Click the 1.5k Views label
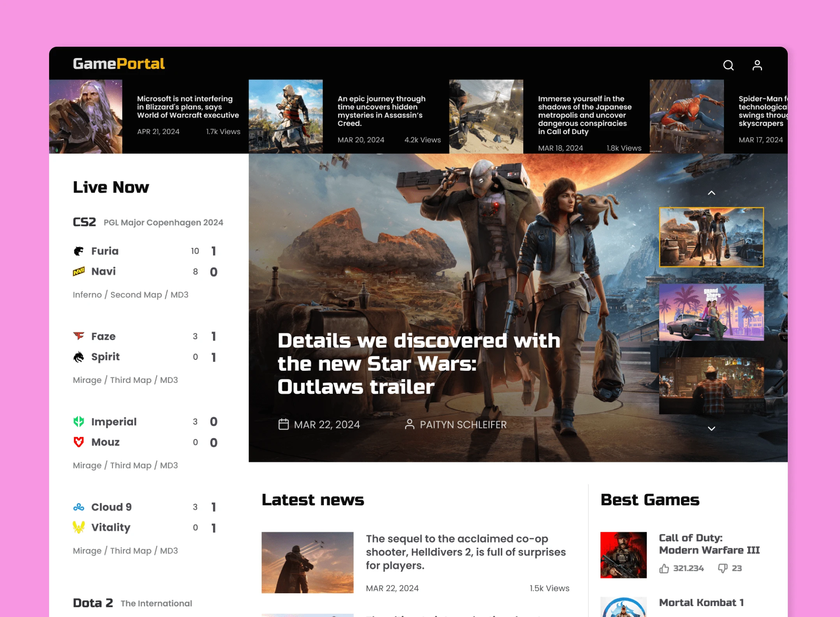Image resolution: width=840 pixels, height=617 pixels. (x=549, y=588)
